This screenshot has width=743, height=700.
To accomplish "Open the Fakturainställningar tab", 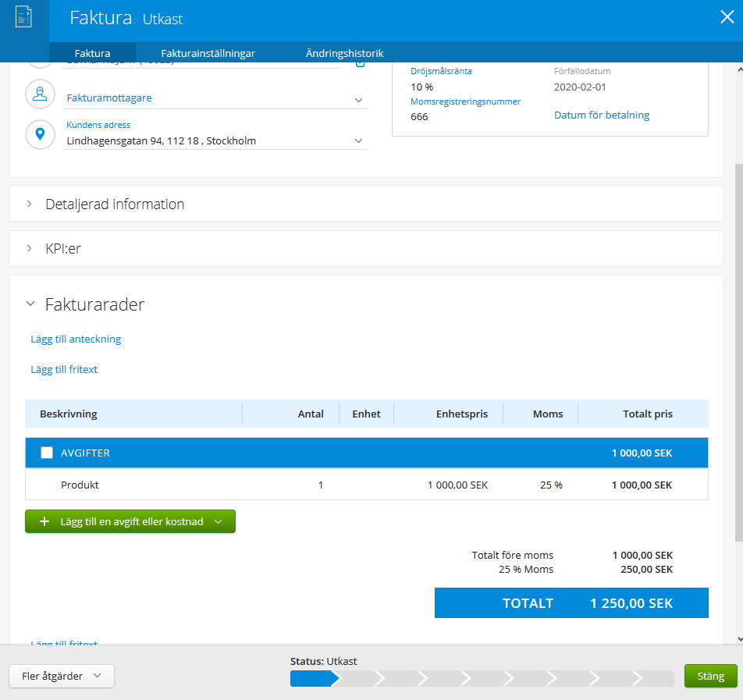I will pyautogui.click(x=208, y=53).
